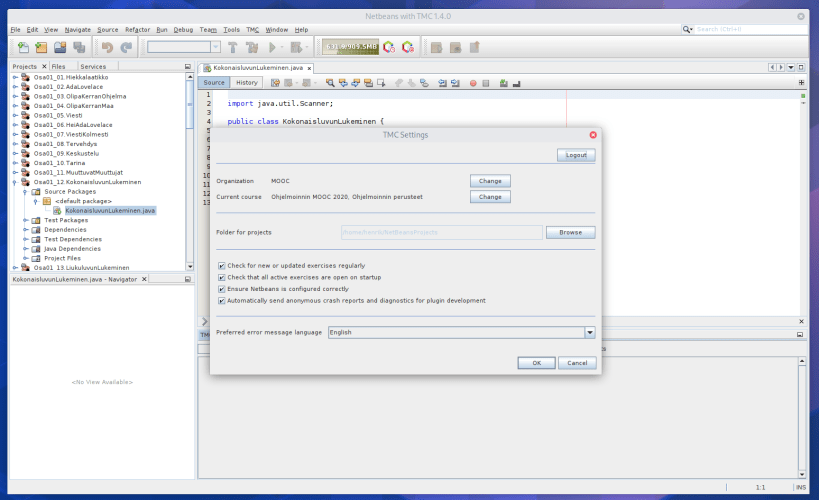The height and width of the screenshot is (500, 819).
Task: Click OK in the TMC Settings dialog
Action: [x=536, y=363]
